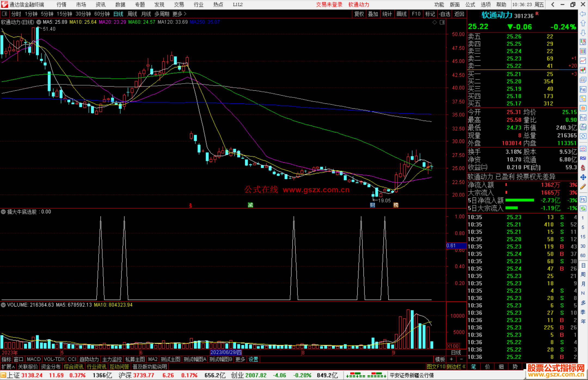The height and width of the screenshot is (380, 588).
Task: Click the F12 sidebar icon
Action: coord(583,118)
